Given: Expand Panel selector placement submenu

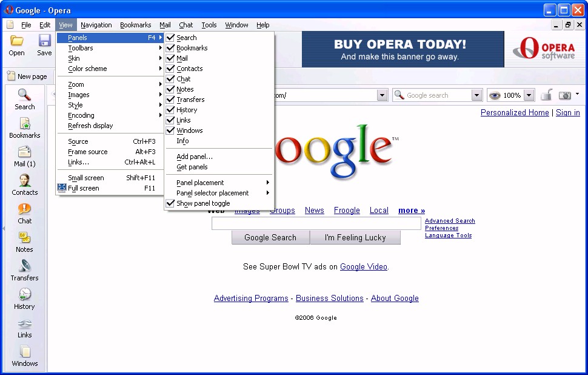Looking at the screenshot, I should click(219, 193).
